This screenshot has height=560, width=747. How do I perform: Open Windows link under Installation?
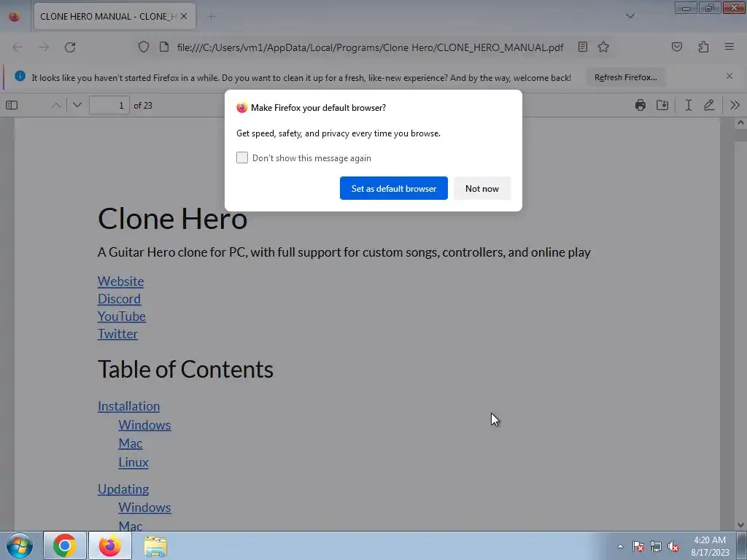145,425
